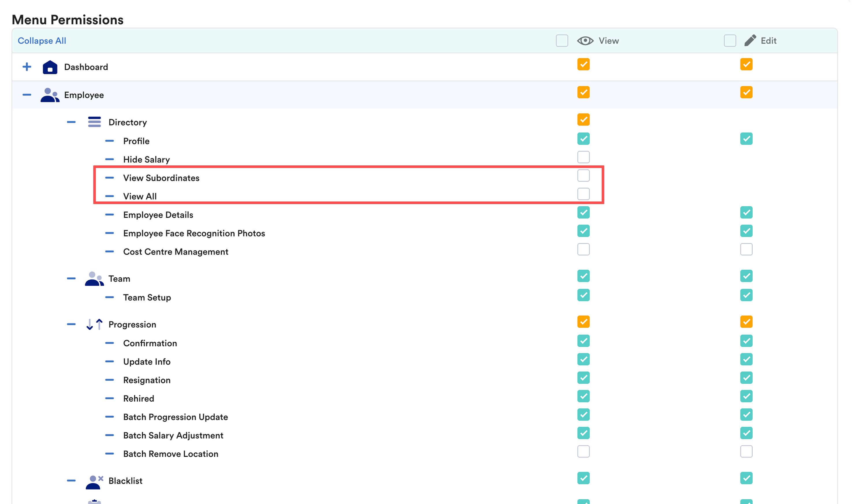
Task: Click the Team group icon
Action: coord(94,279)
